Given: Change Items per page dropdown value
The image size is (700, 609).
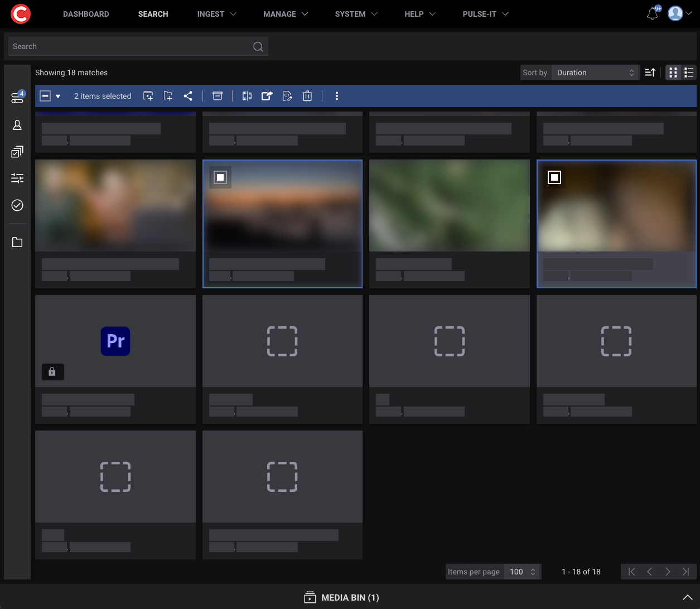Looking at the screenshot, I should pyautogui.click(x=522, y=572).
